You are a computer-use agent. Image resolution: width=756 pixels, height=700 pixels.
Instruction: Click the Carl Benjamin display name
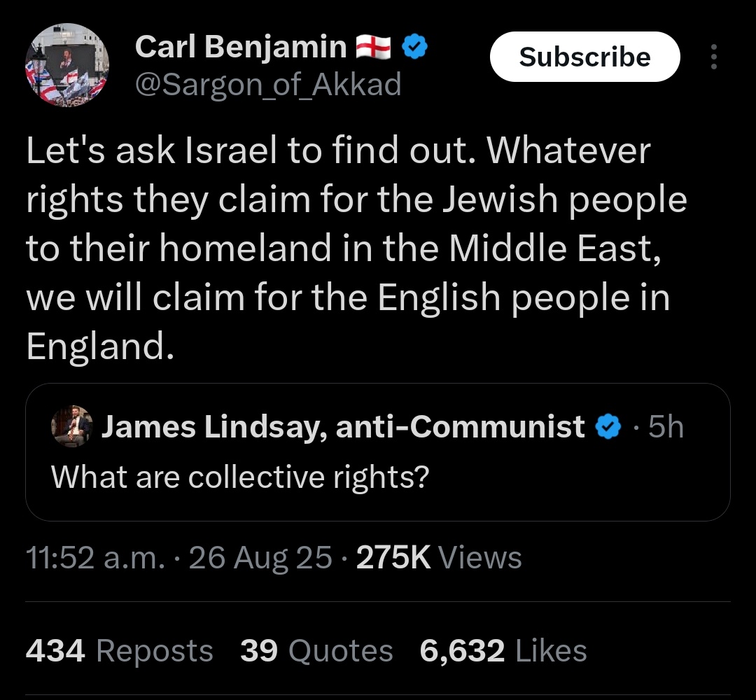pyautogui.click(x=239, y=48)
